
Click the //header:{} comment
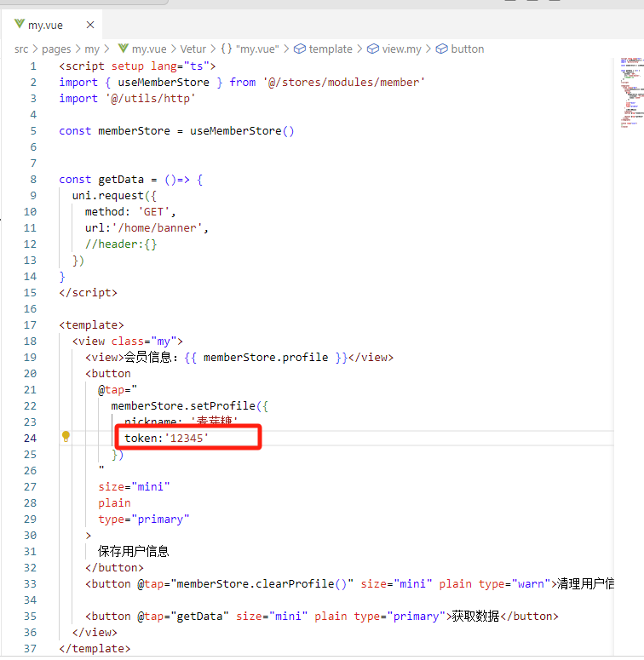(x=121, y=244)
